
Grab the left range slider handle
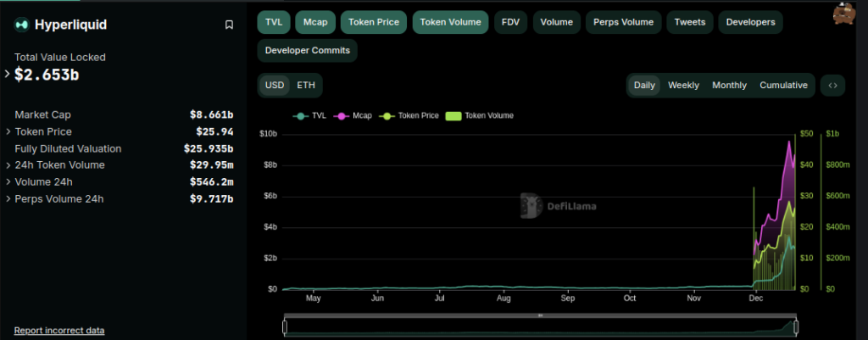click(x=285, y=326)
